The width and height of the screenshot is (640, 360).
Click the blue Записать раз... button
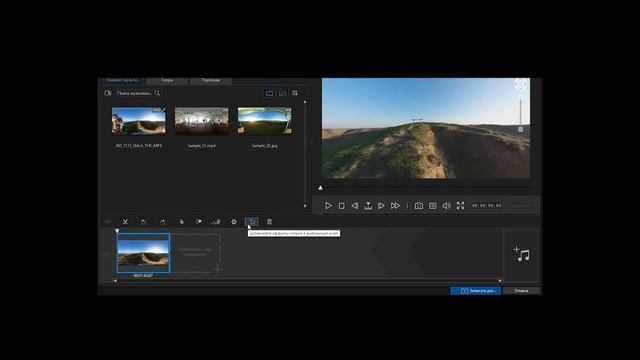tap(476, 291)
